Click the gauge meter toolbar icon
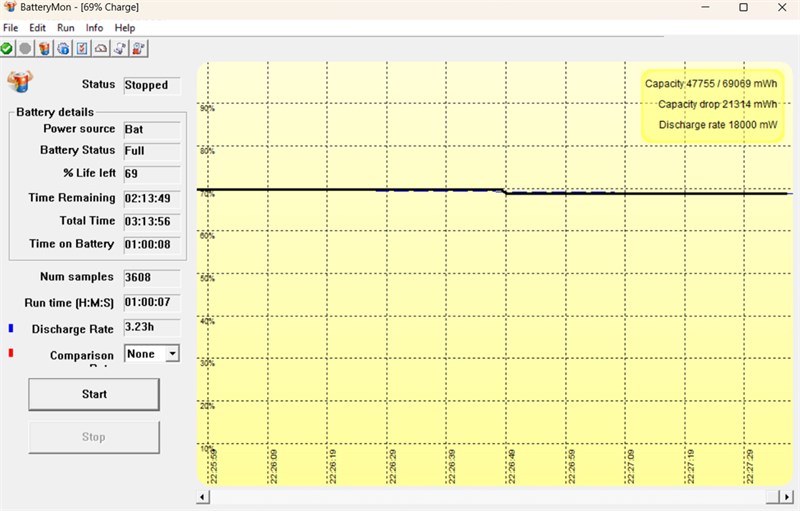The width and height of the screenshot is (800, 511). click(x=101, y=48)
